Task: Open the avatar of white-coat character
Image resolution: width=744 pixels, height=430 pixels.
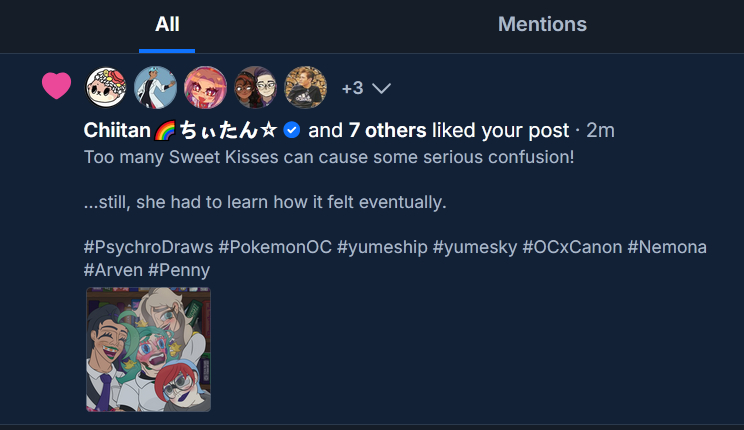Action: pos(156,88)
